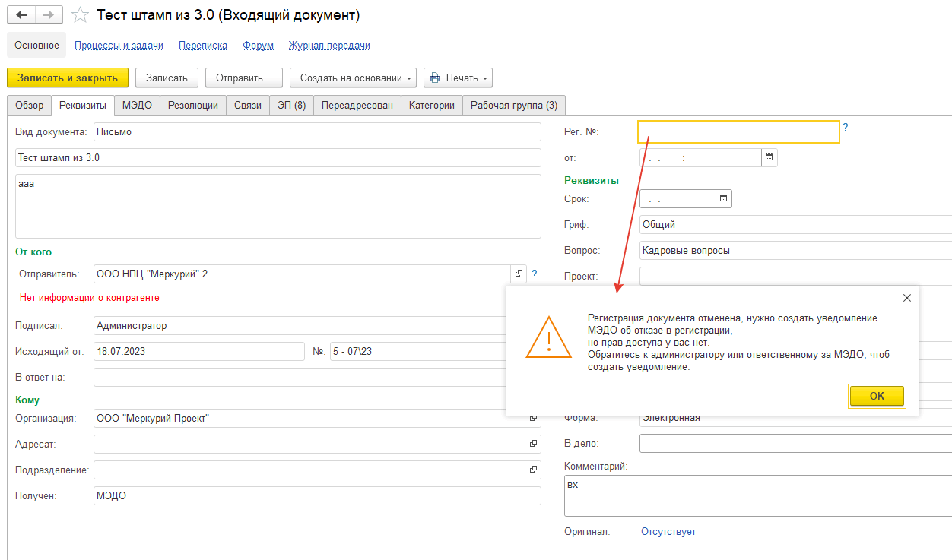Switch to the МЭДО tab
The width and height of the screenshot is (952, 560).
137,106
